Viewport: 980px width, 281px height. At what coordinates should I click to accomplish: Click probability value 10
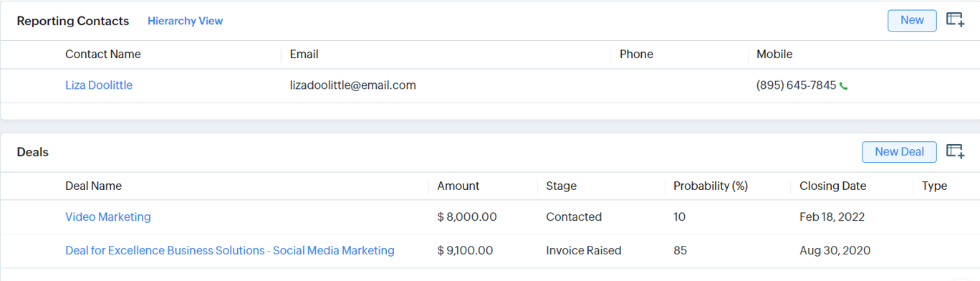click(x=679, y=216)
